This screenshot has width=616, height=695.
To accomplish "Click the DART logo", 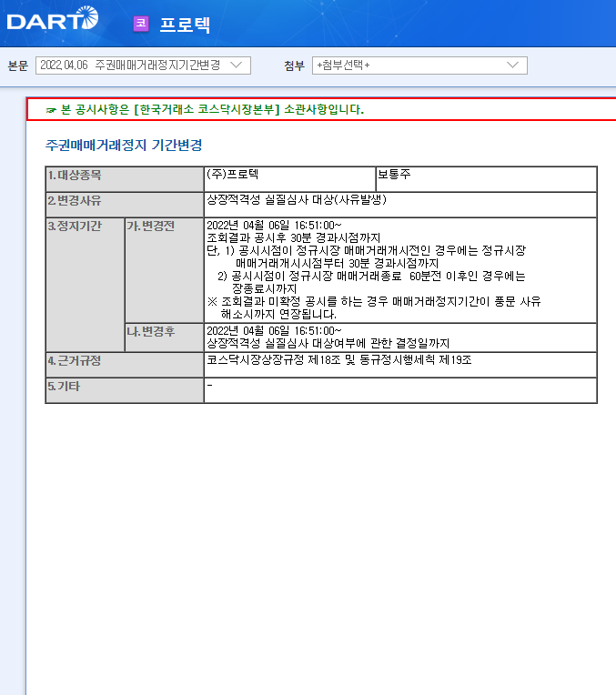I will coord(53,18).
